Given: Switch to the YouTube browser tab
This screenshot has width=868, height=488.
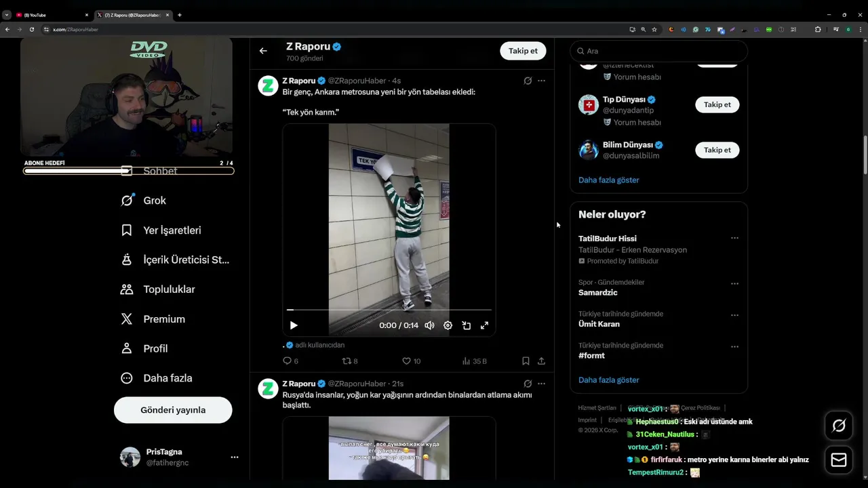Looking at the screenshot, I should coord(51,15).
